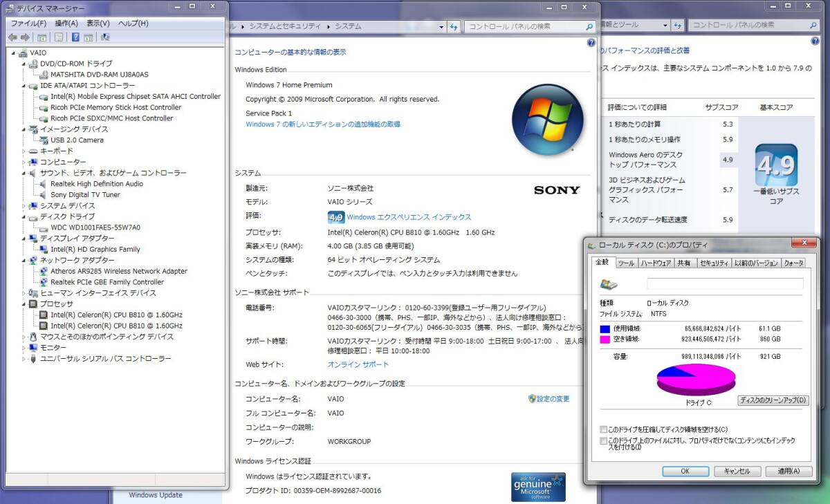This screenshot has width=830, height=504.
Task: Select the Atheros AR9285 Wireless adapter icon
Action: pos(44,271)
